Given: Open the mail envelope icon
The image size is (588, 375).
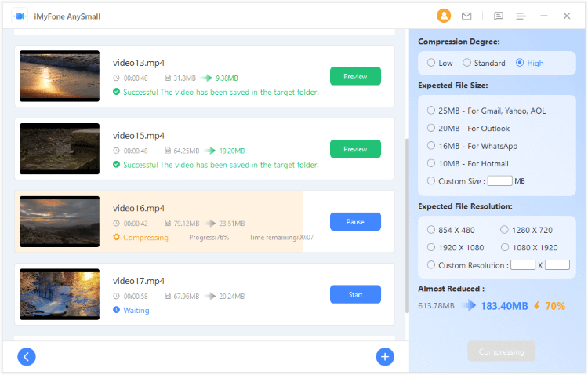Looking at the screenshot, I should (x=466, y=16).
